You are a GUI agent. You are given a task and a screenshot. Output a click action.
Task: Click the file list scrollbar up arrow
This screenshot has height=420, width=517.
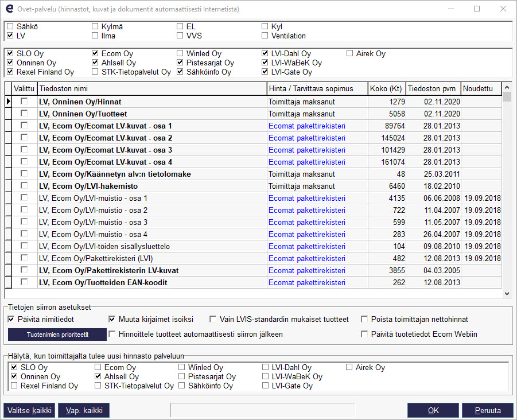coord(507,87)
